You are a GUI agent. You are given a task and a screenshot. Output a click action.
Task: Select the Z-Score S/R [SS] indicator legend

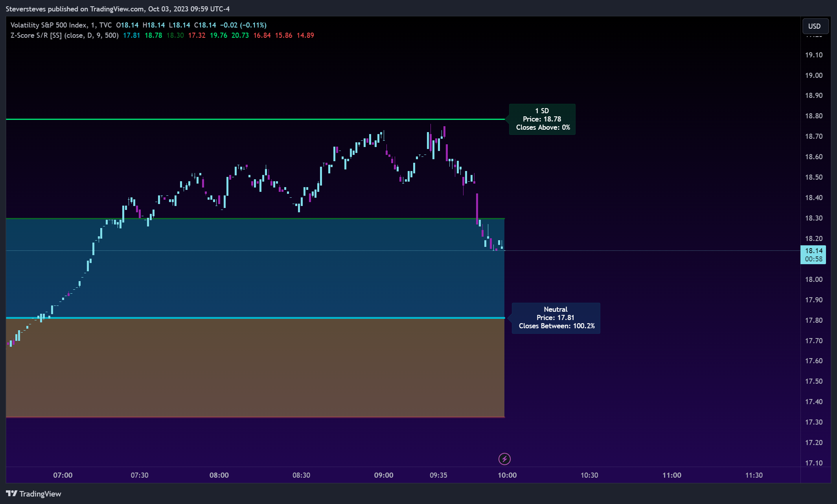64,35
